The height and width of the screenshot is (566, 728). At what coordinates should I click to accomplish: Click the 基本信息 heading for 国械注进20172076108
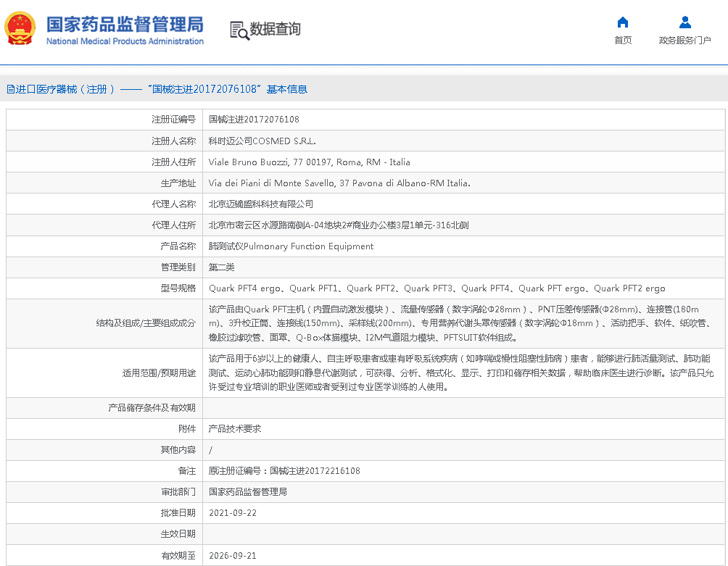226,89
